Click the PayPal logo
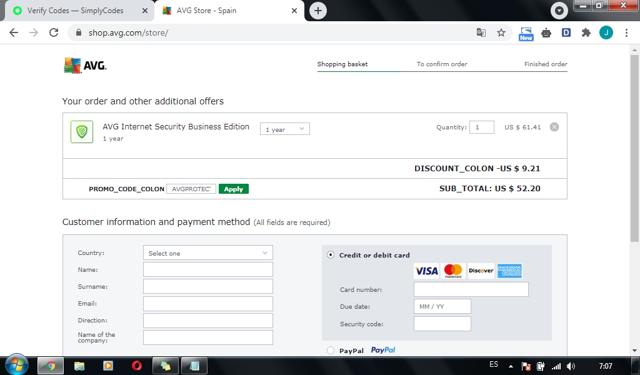Screen dimensions: 640x375 (383, 350)
